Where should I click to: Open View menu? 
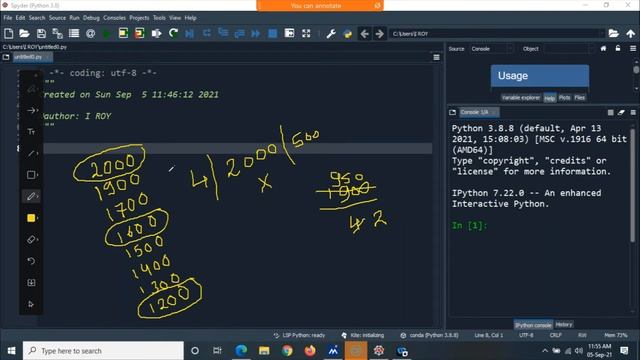click(175, 18)
